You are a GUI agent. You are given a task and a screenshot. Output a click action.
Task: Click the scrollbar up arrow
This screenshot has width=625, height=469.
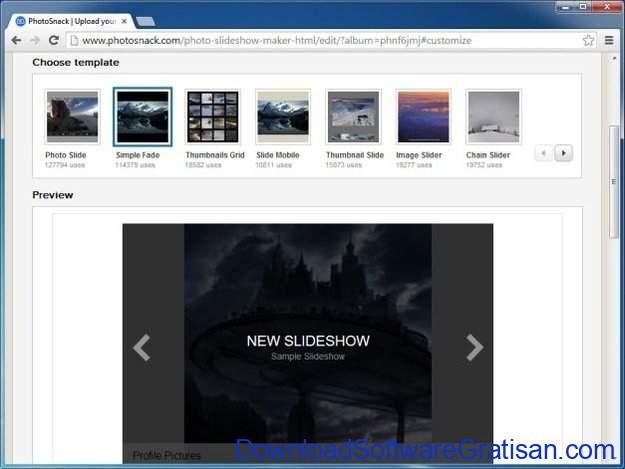(x=614, y=59)
